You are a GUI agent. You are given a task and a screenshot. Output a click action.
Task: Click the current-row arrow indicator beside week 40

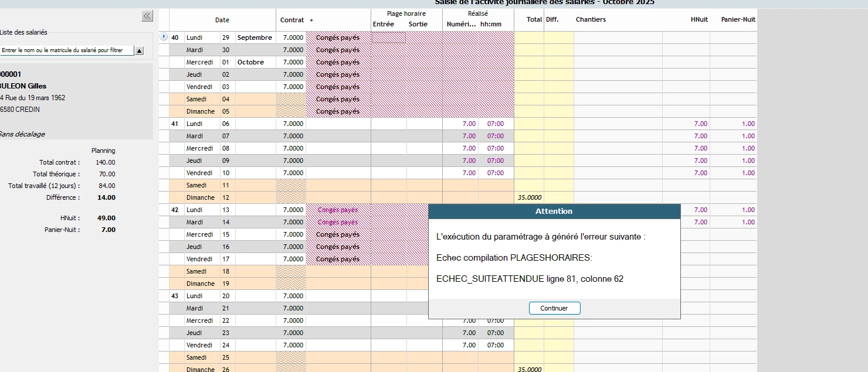(164, 37)
